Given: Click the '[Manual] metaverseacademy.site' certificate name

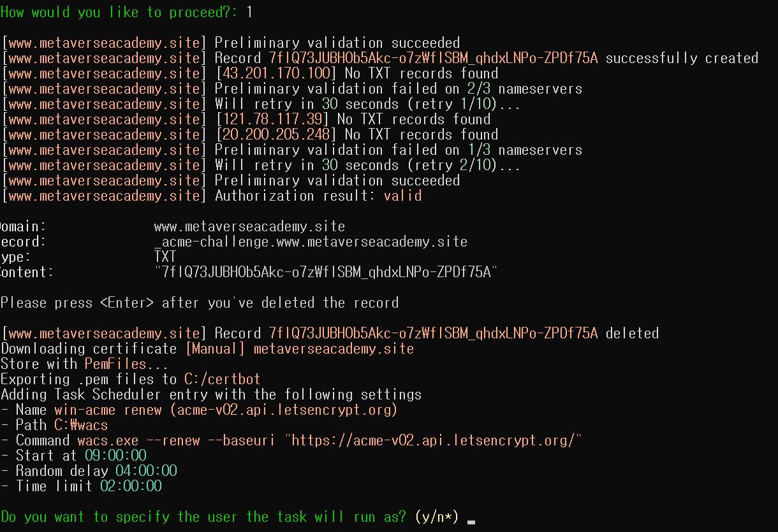Looking at the screenshot, I should click(x=299, y=349).
